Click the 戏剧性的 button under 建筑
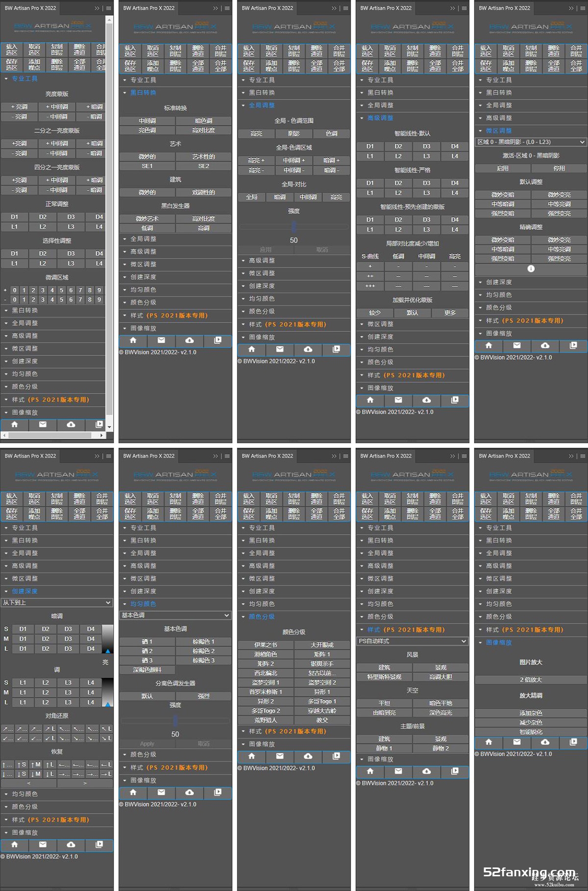588x891 pixels. click(x=203, y=193)
